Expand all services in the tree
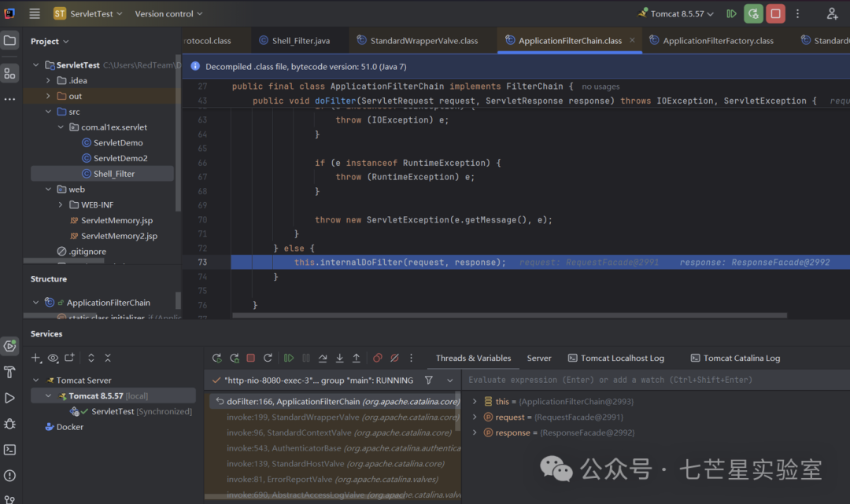 (91, 358)
